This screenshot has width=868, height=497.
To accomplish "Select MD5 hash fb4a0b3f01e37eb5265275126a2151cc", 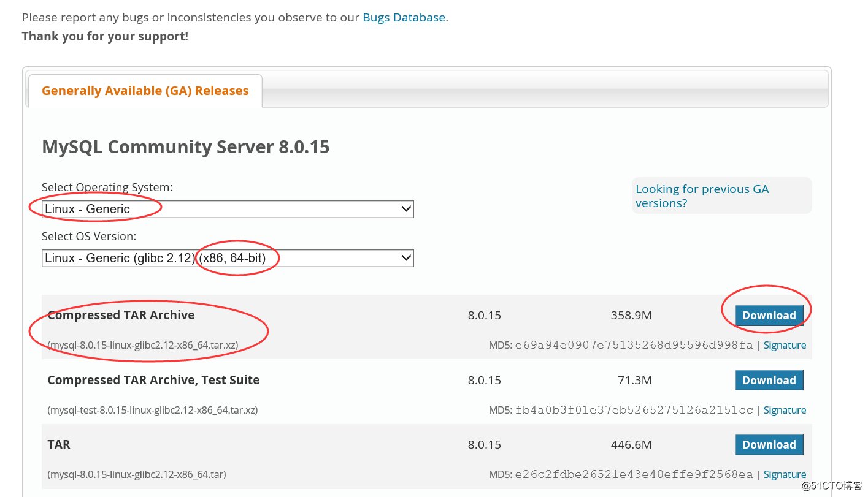I will click(x=634, y=410).
